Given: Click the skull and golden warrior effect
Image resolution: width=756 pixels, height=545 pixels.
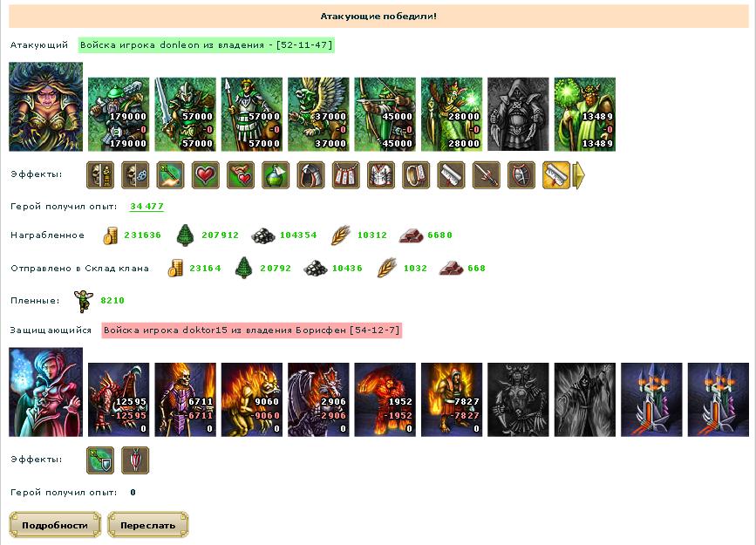Looking at the screenshot, I should pyautogui.click(x=100, y=174).
